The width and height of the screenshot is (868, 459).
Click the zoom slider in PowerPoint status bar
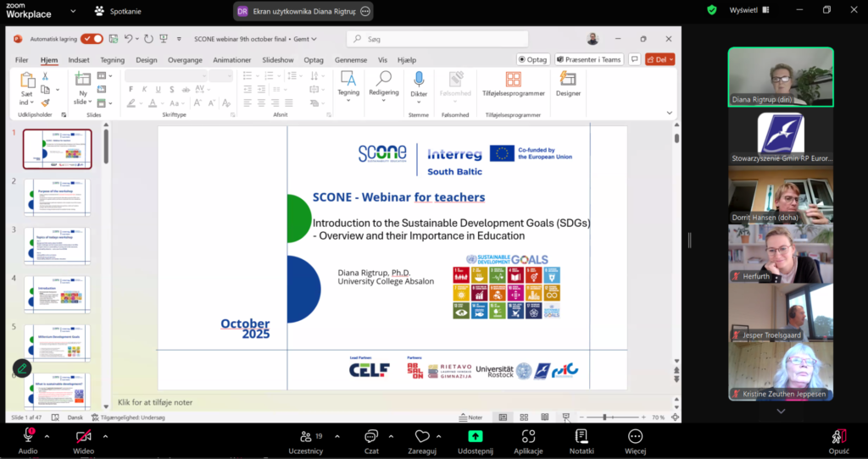[604, 418]
